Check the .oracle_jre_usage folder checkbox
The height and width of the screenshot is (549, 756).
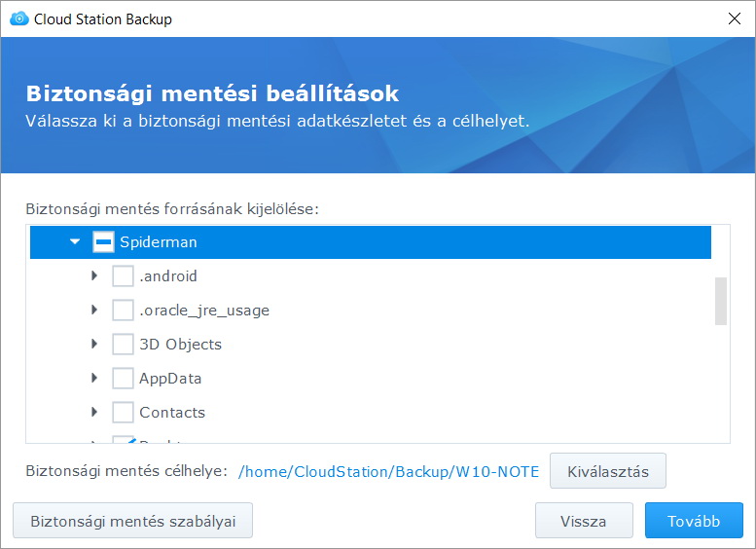[124, 311]
